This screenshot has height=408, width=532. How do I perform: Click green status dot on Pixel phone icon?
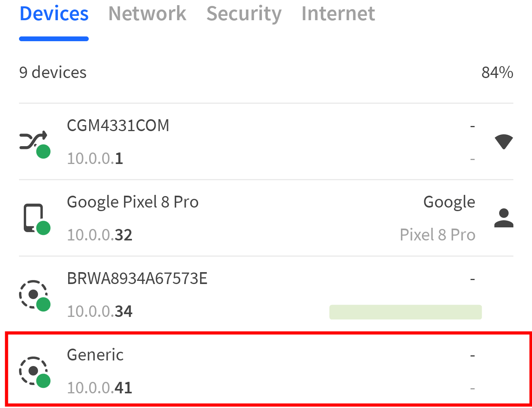click(43, 228)
